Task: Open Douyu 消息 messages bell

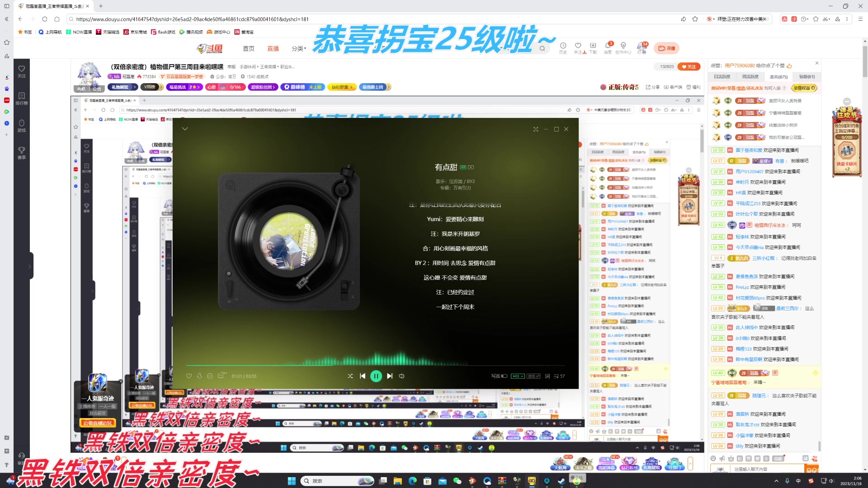Action: tap(608, 48)
